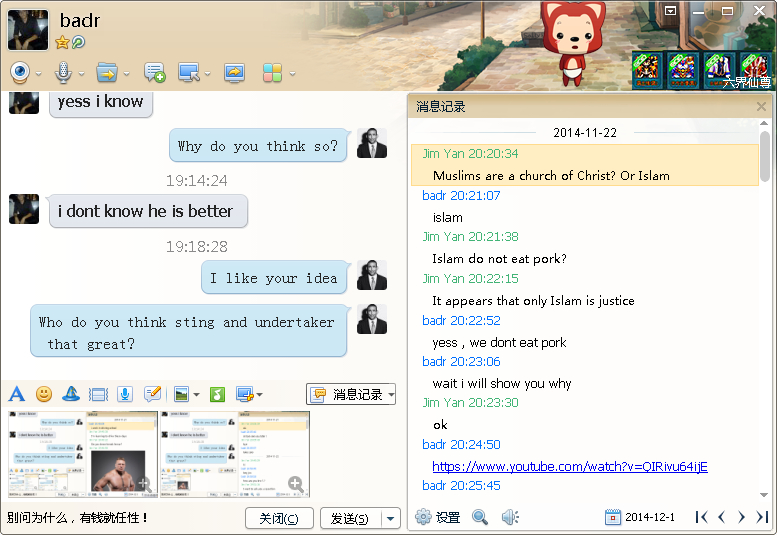
Task: Go to the previous history page
Action: tap(722, 517)
